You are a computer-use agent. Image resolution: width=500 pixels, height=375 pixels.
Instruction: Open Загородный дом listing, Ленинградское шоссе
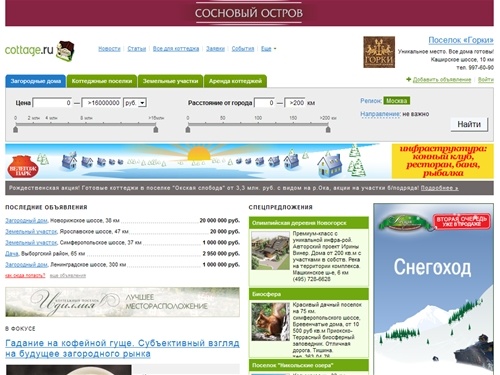click(26, 265)
